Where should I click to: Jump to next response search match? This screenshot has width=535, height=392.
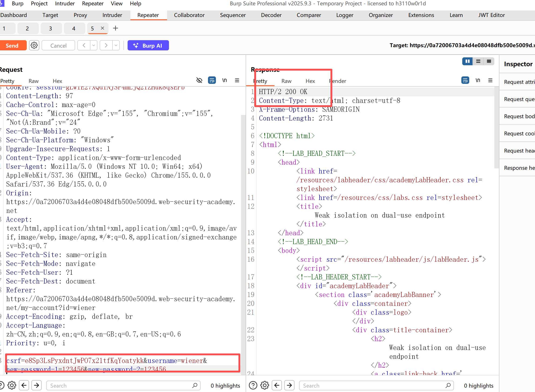click(x=290, y=385)
